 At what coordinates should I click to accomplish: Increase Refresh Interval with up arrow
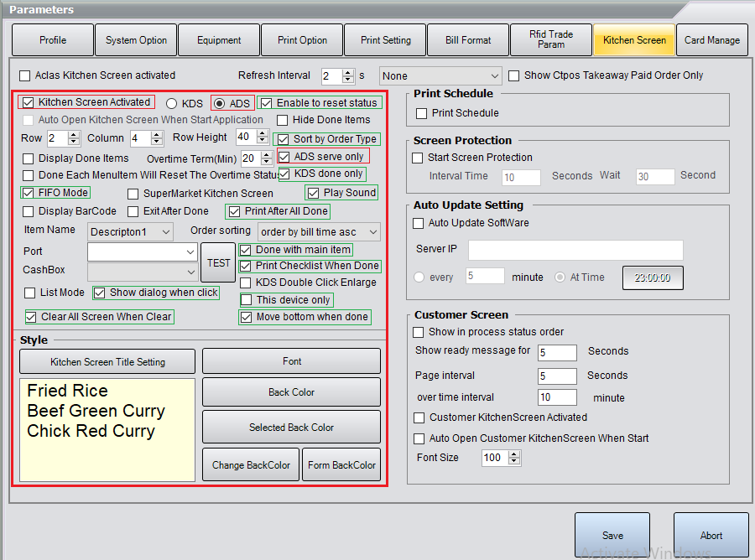point(347,72)
